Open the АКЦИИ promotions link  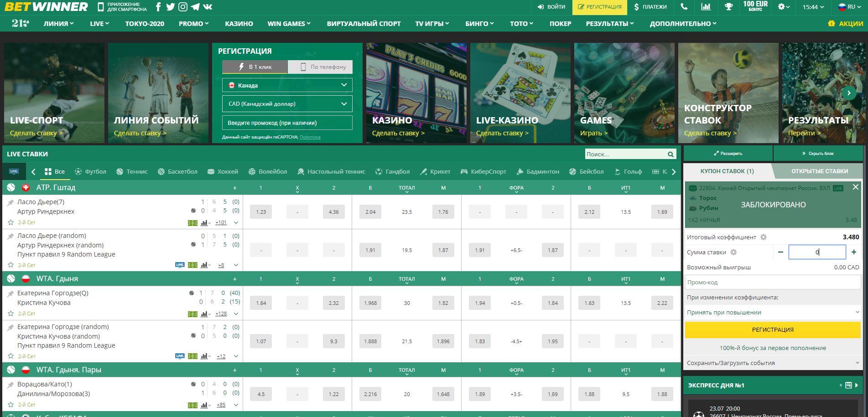pyautogui.click(x=846, y=23)
